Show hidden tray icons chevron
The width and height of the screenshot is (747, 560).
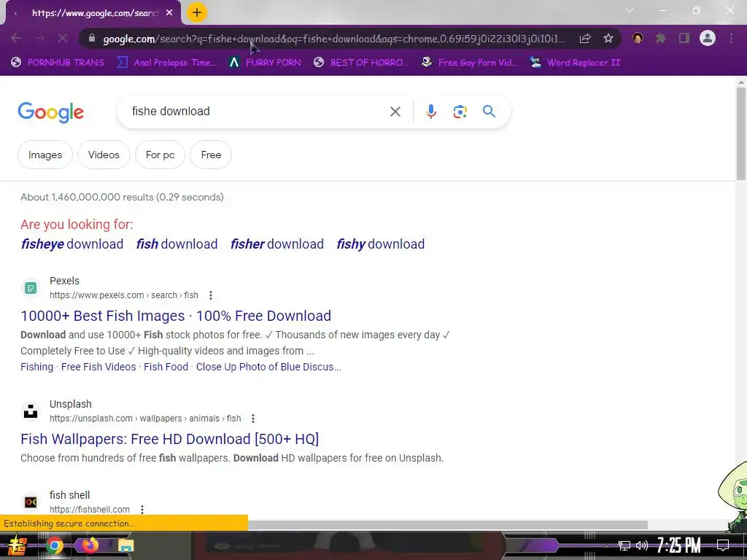606,545
